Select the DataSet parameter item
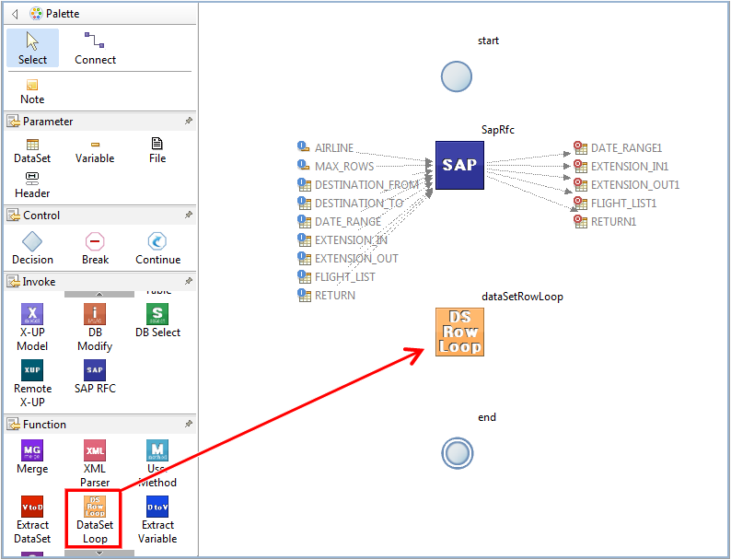731x560 pixels. (32, 151)
